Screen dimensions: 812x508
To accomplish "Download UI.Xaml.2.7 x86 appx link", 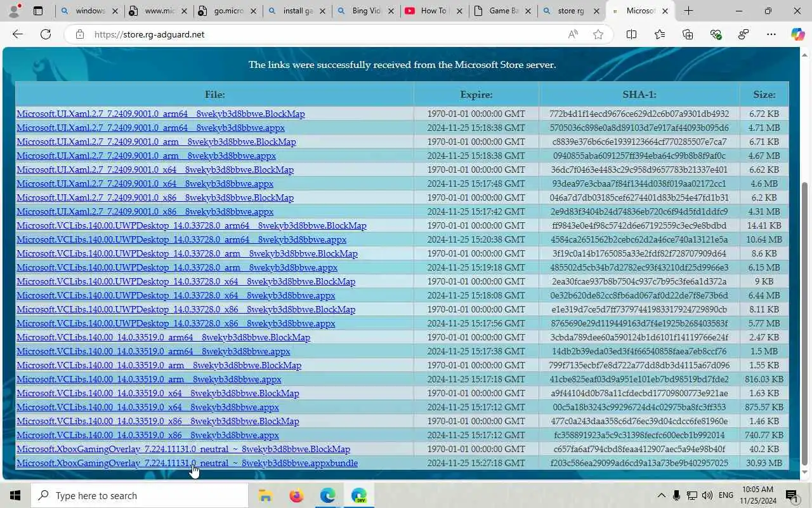I will (145, 211).
